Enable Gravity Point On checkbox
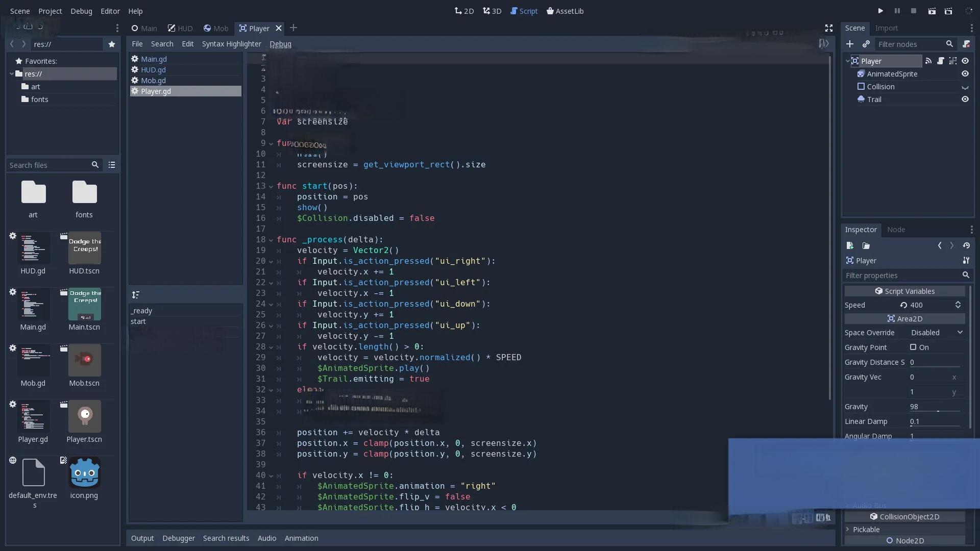The width and height of the screenshot is (980, 551). click(x=913, y=347)
